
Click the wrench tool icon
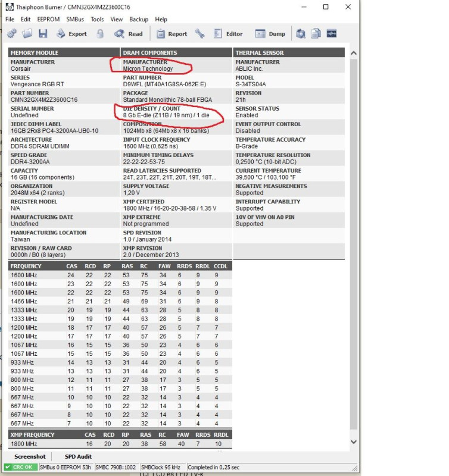199,34
